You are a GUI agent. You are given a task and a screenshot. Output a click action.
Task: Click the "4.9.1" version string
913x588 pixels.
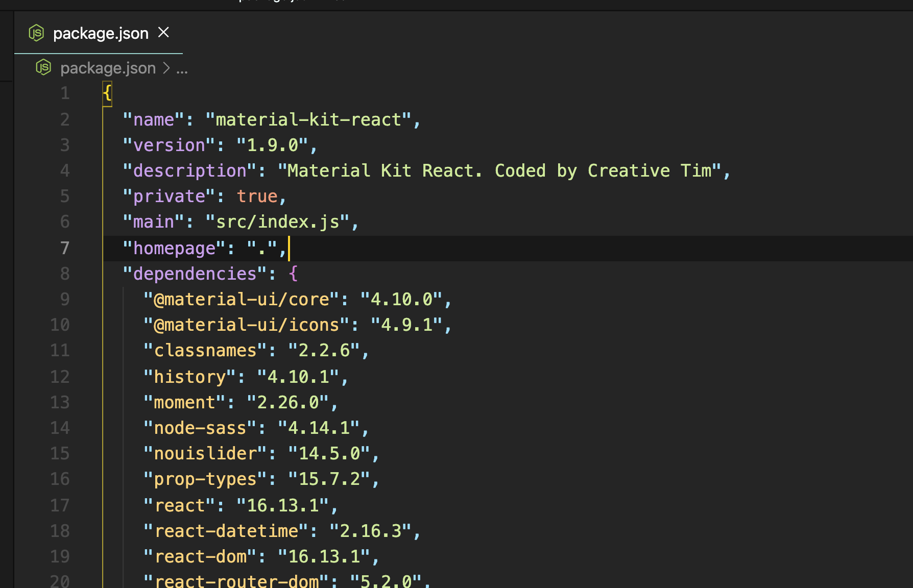[x=406, y=325]
